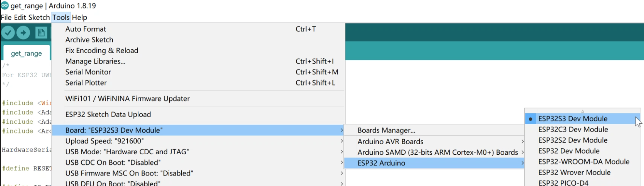Expand USB Mode: "Hardware CDC and JTAG" submenu
The image size is (644, 186).
pos(198,152)
